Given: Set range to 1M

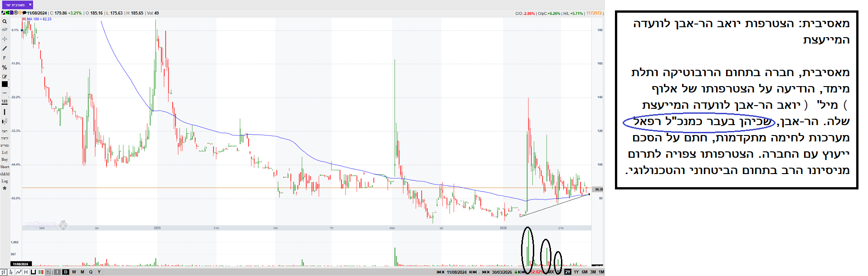Looking at the screenshot, I should [x=601, y=272].
